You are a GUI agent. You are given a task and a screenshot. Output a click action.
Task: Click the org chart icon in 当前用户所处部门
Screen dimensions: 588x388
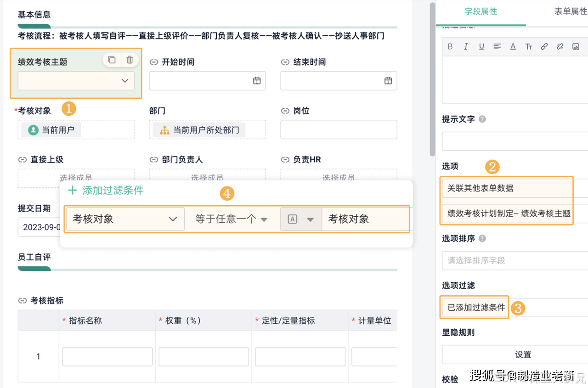[x=164, y=130]
